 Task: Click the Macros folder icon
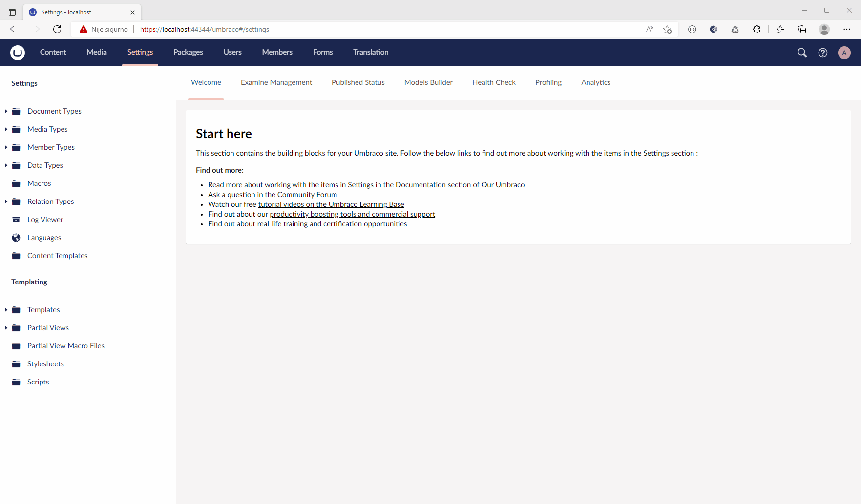(17, 183)
